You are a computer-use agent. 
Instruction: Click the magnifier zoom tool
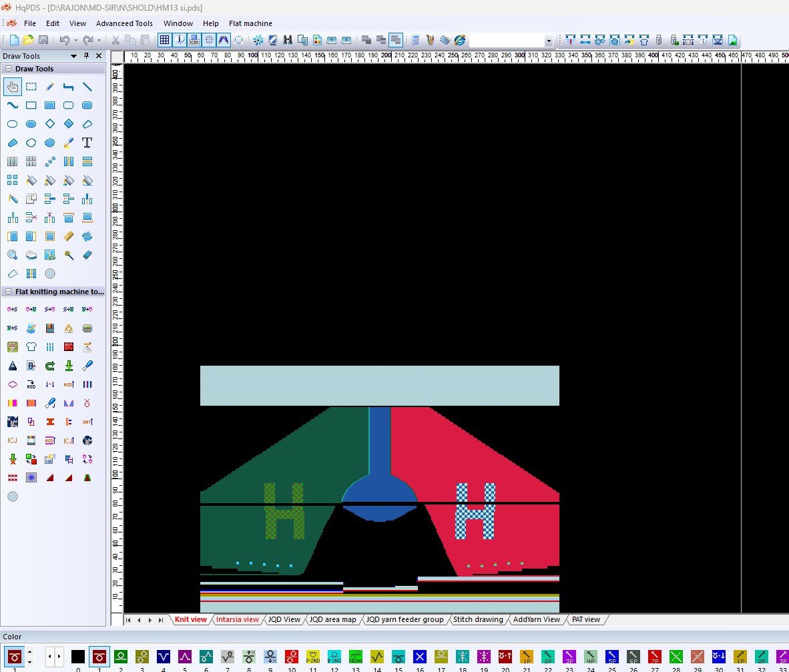pos(12,255)
